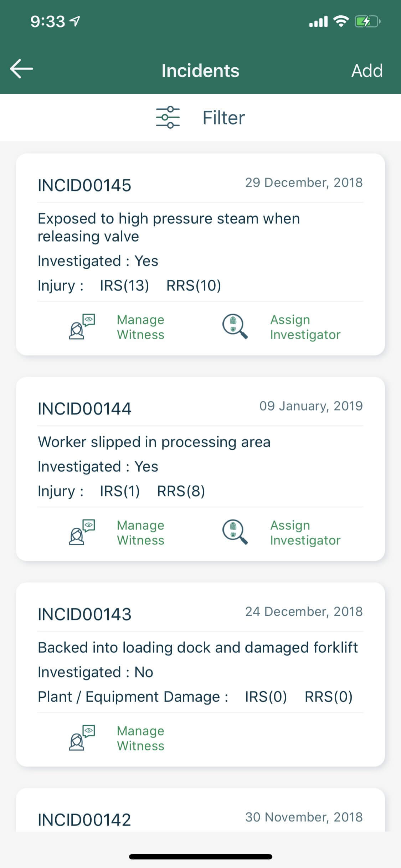The image size is (401, 868).
Task: Tap the back arrow icon
Action: coord(22,68)
